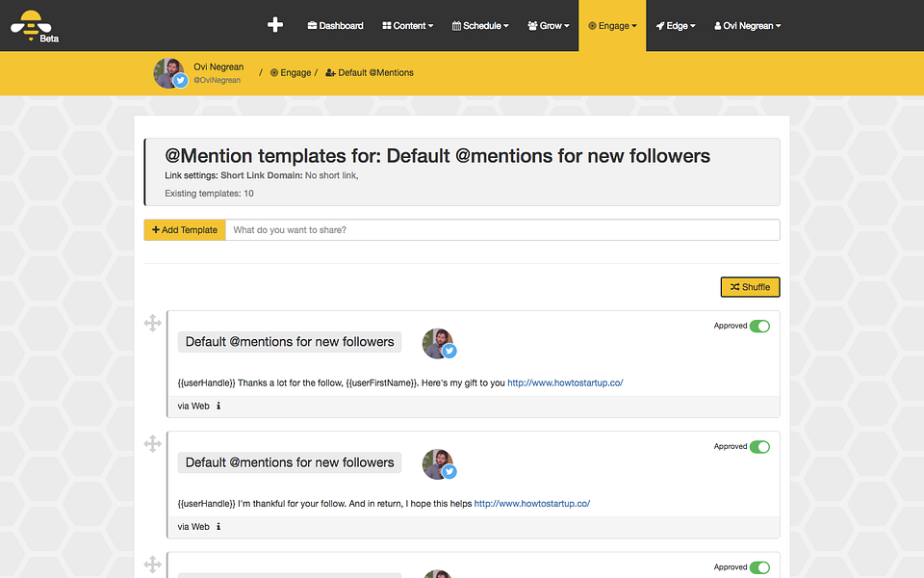Click the bee logo in the header
924x578 pixels.
tap(35, 26)
